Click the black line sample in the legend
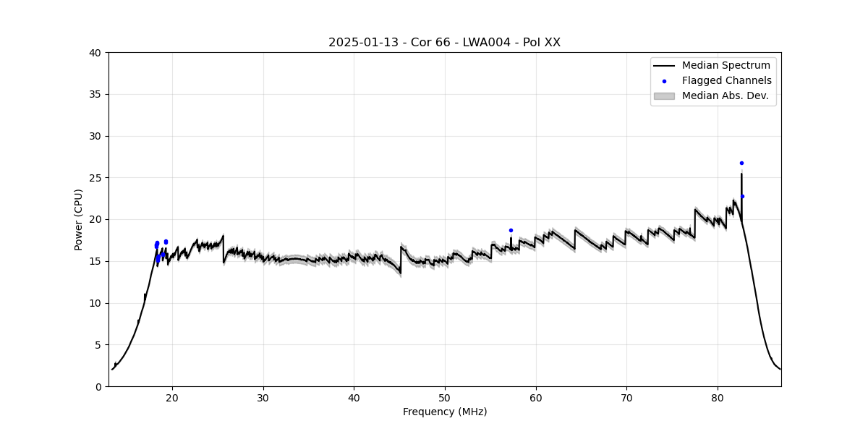 664,66
